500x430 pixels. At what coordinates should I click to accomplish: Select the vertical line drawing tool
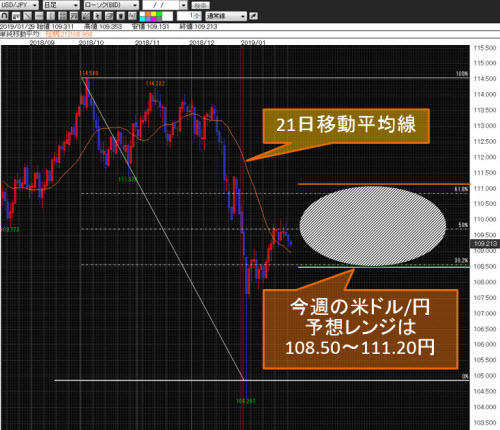[51, 16]
